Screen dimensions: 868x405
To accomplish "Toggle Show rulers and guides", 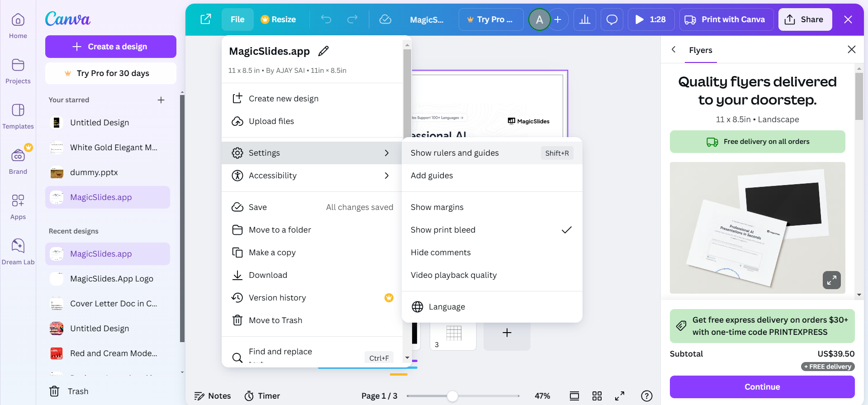I will [492, 153].
